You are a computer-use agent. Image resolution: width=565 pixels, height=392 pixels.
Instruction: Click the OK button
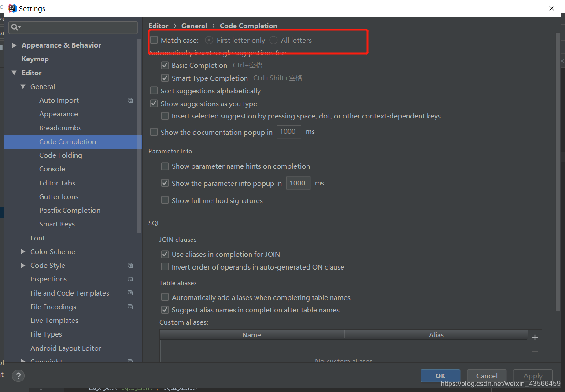(x=440, y=376)
